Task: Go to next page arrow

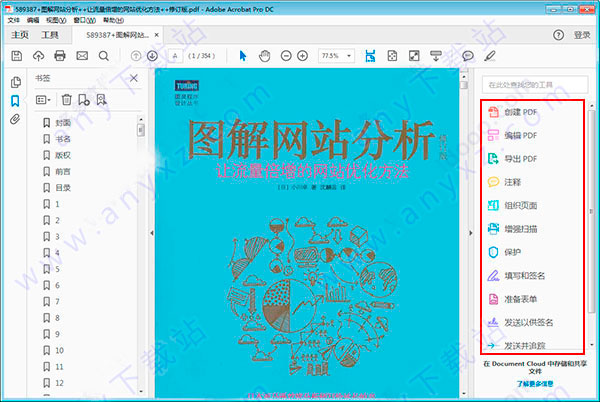Action: pyautogui.click(x=152, y=56)
